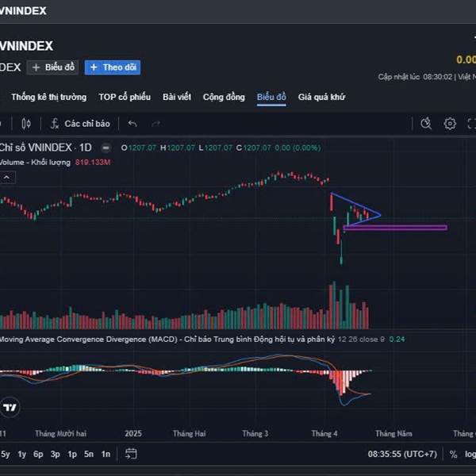The image size is (476, 476).
Task: Hide the VNINDEX series legend toggle
Action: tap(106, 148)
